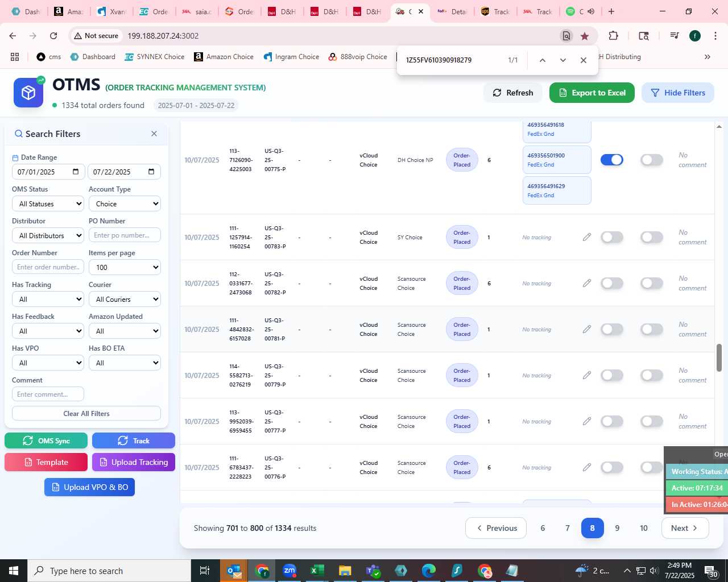
Task: Switch to the Xvant browser tab
Action: click(x=112, y=11)
